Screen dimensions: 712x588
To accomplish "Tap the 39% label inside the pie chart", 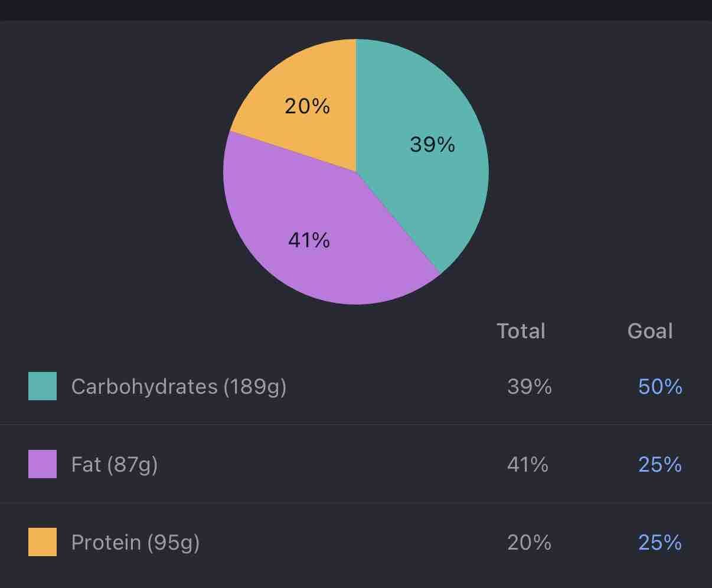I will 432,145.
